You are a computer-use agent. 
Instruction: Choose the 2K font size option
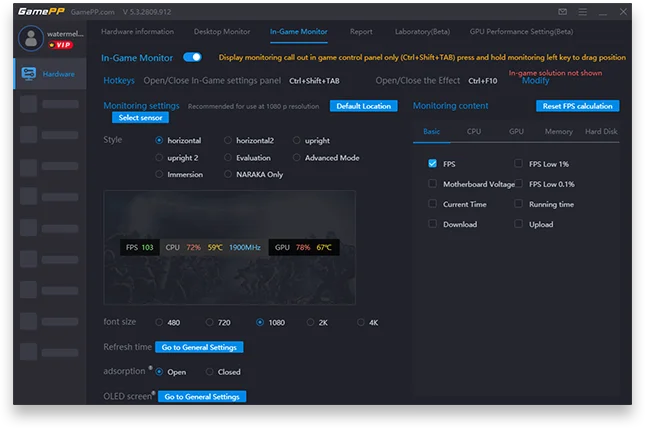point(310,323)
